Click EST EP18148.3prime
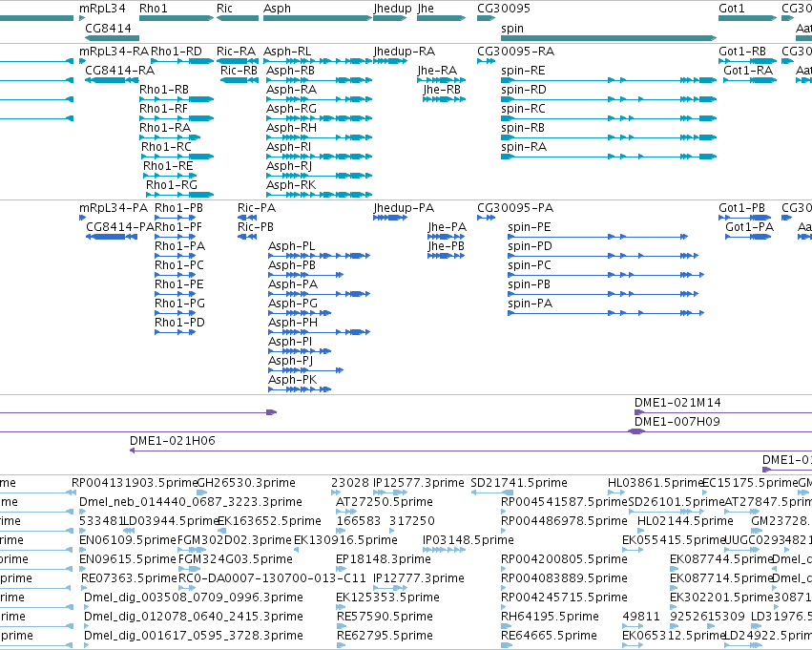The height and width of the screenshot is (650, 812). pos(384,559)
